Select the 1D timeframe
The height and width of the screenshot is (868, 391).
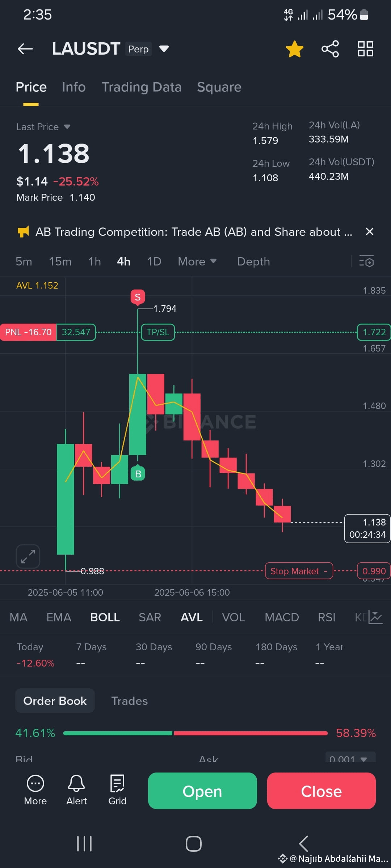154,261
